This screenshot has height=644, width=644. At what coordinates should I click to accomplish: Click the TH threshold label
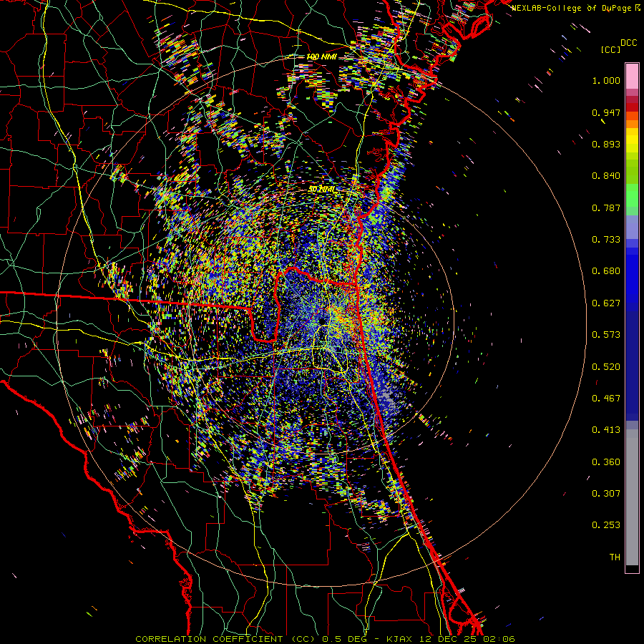point(615,557)
